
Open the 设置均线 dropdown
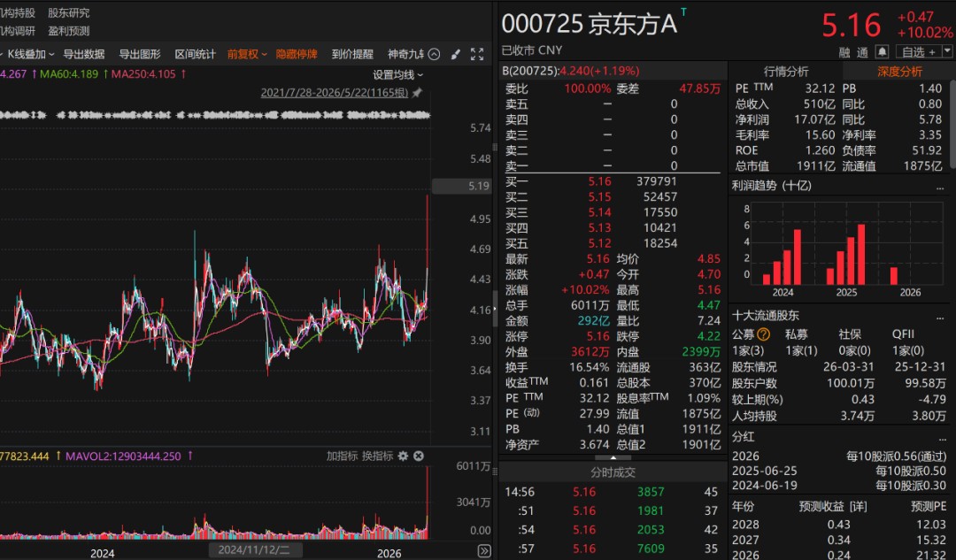click(x=397, y=75)
